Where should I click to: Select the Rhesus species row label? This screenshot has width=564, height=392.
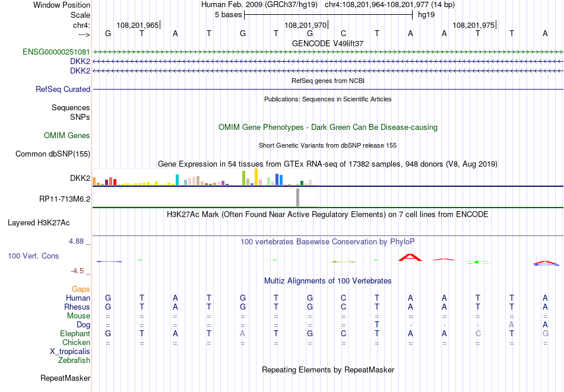[77, 307]
